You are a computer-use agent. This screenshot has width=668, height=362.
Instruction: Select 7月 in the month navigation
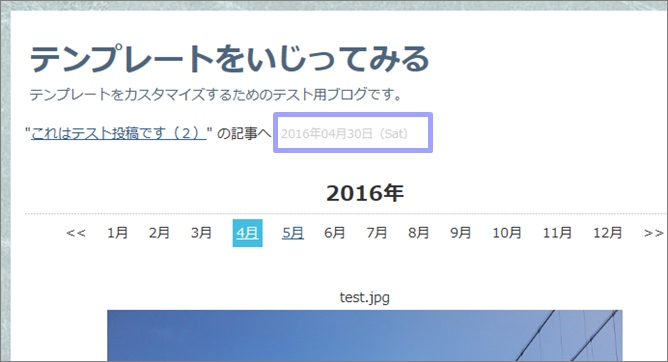(377, 233)
